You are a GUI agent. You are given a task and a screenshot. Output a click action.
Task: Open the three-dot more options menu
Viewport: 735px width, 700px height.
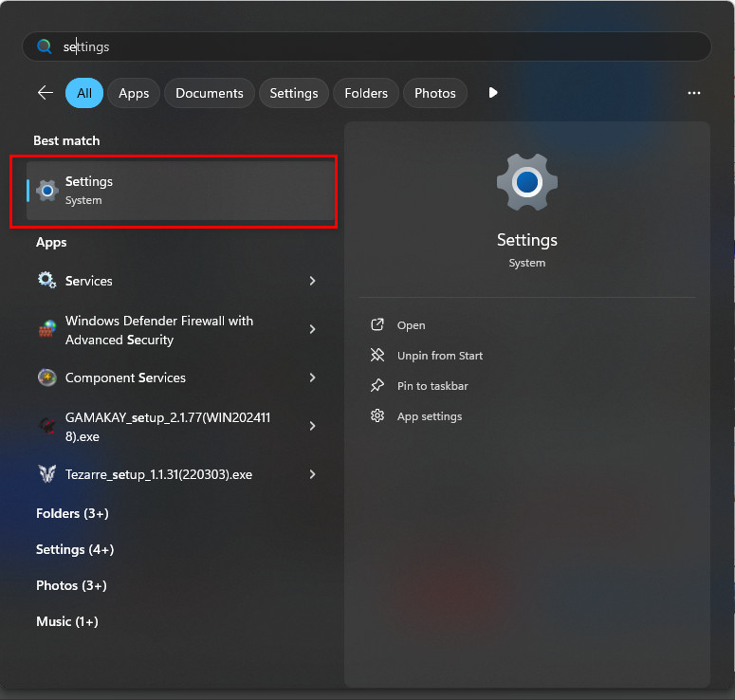[x=694, y=93]
